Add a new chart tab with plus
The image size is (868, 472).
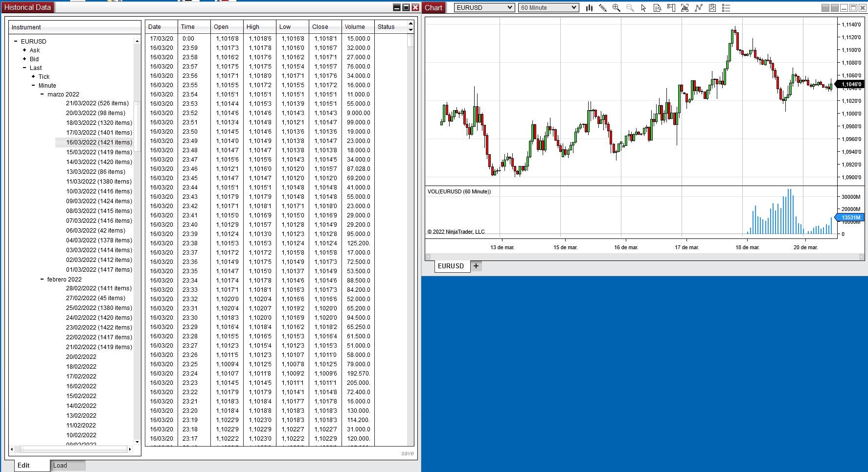click(x=476, y=266)
